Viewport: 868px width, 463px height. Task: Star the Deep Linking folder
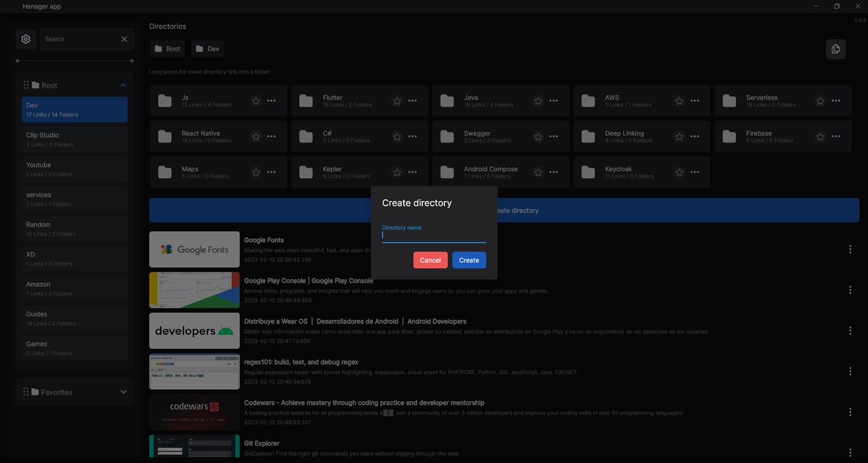[679, 136]
